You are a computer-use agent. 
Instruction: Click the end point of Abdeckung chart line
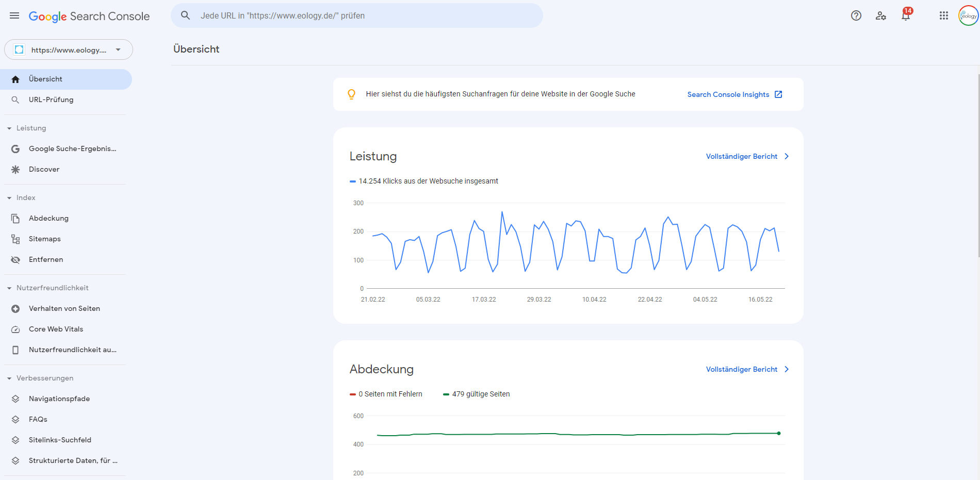pos(779,433)
